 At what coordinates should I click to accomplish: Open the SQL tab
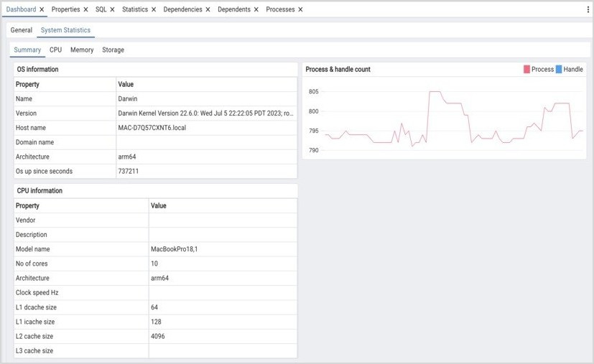101,10
